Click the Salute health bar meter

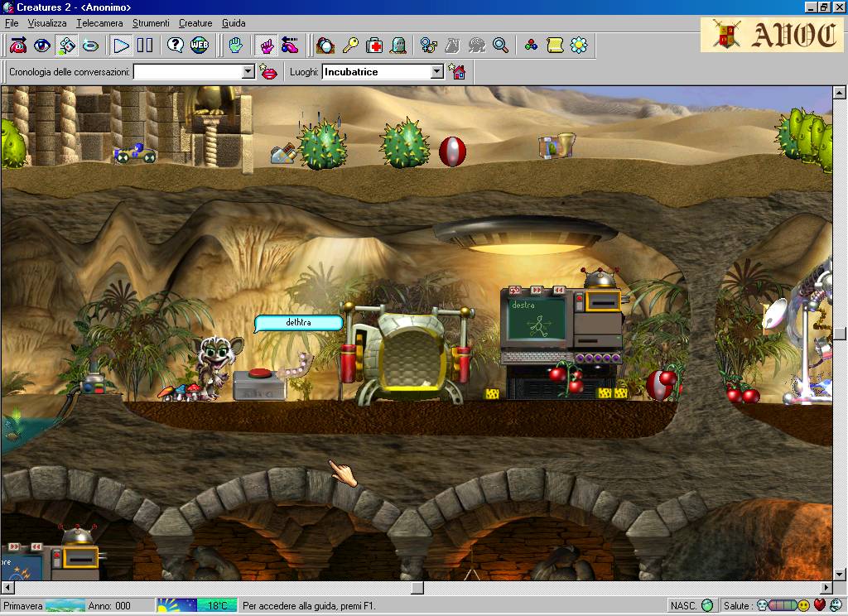pyautogui.click(x=782, y=606)
